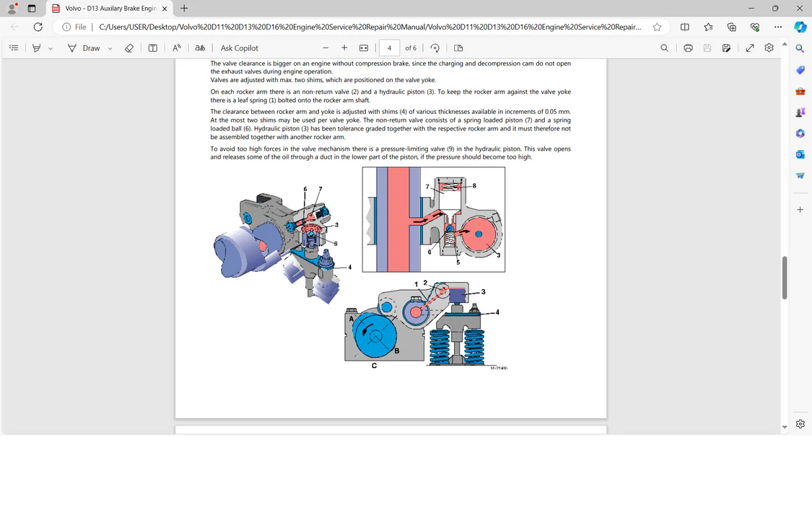Select the Volvo D13 Auxiliary Brake tab
Viewport: 812px width, 512px height.
108,9
